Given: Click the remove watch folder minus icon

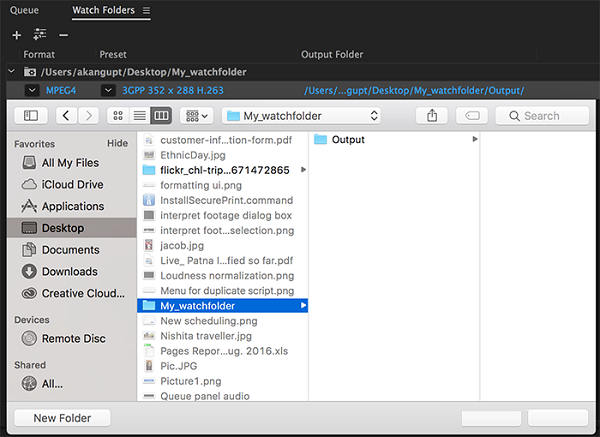Looking at the screenshot, I should click(x=64, y=34).
